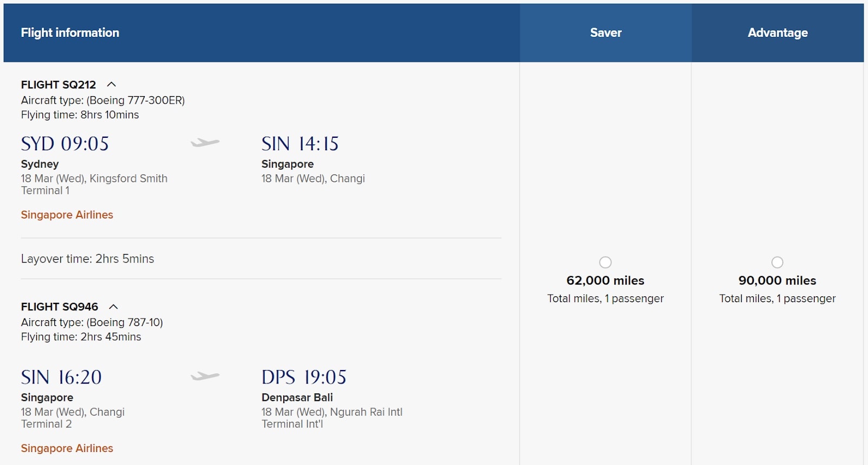Click the airplane icon between SIN and DPS

[205, 376]
